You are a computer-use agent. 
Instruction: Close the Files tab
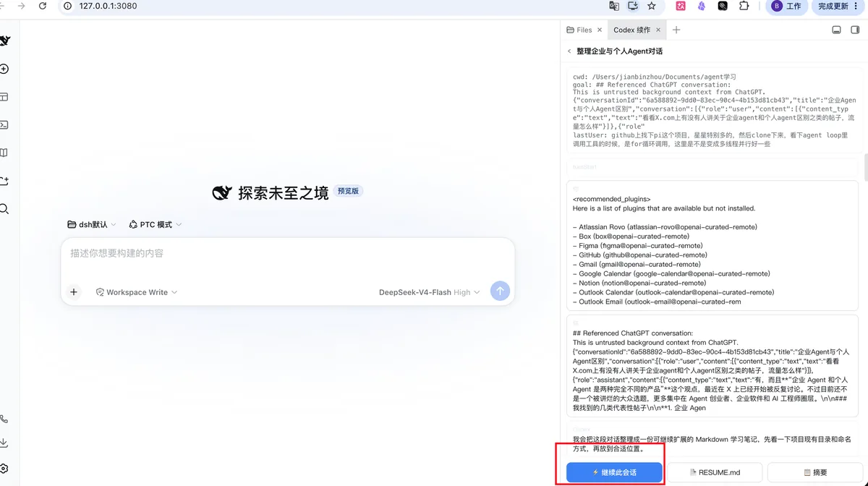coord(600,30)
